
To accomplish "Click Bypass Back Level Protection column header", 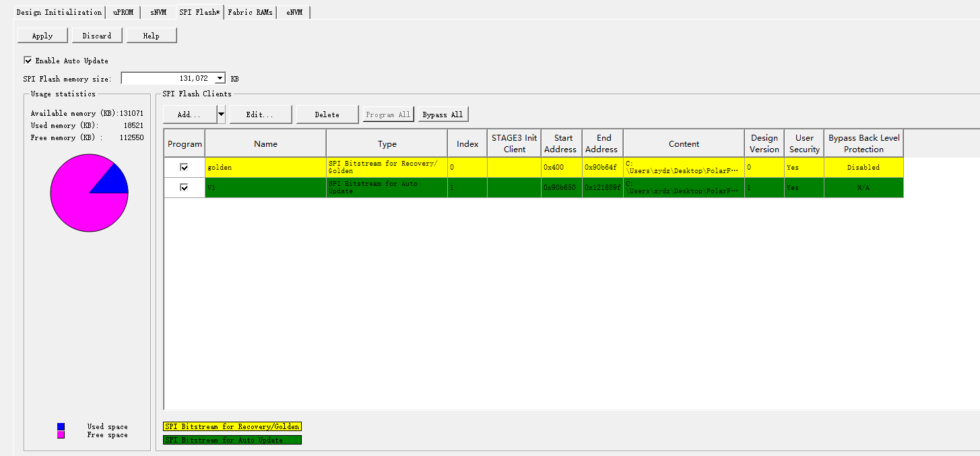I will pyautogui.click(x=863, y=143).
